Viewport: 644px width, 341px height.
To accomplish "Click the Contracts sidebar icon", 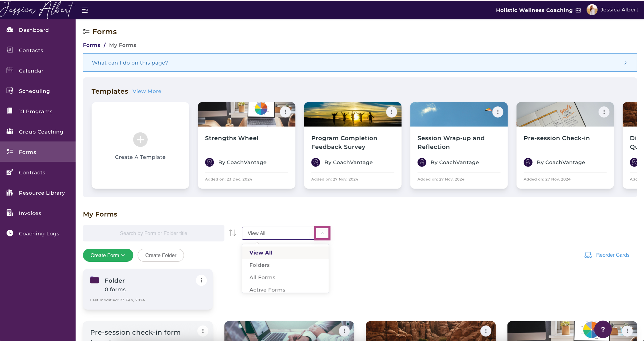I will (x=10, y=172).
